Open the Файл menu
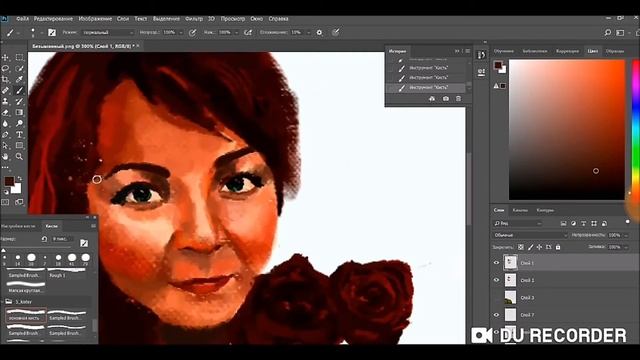Image resolution: width=640 pixels, height=360 pixels. click(x=22, y=19)
